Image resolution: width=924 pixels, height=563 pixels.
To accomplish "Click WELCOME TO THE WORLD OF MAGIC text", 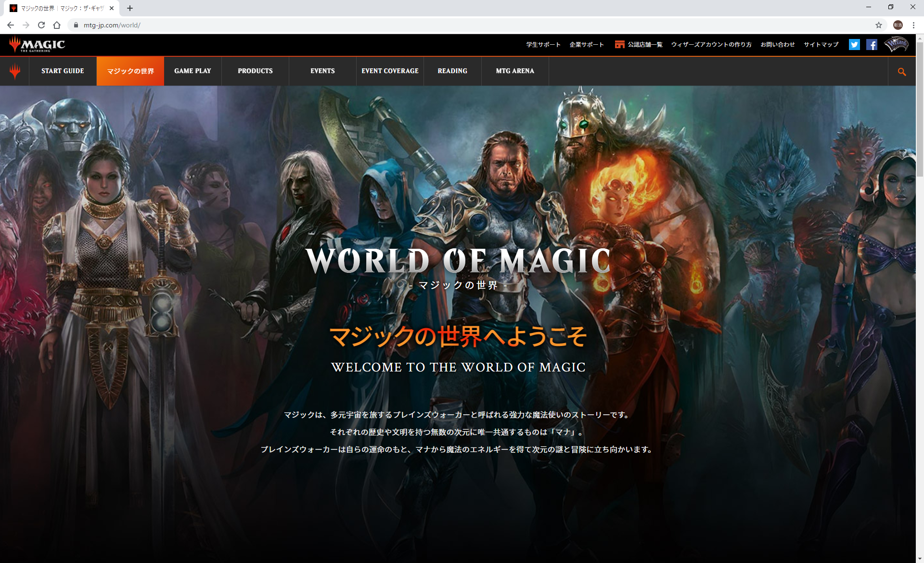I will click(x=458, y=367).
